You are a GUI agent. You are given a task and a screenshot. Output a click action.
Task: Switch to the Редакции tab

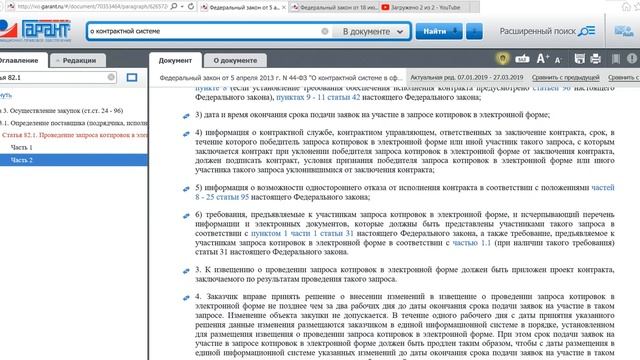(x=78, y=60)
